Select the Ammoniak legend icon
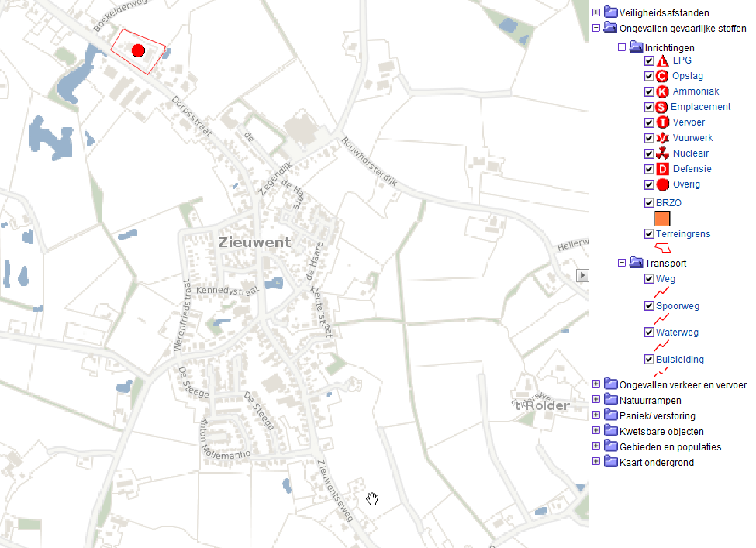The height and width of the screenshot is (548, 756). pos(661,91)
